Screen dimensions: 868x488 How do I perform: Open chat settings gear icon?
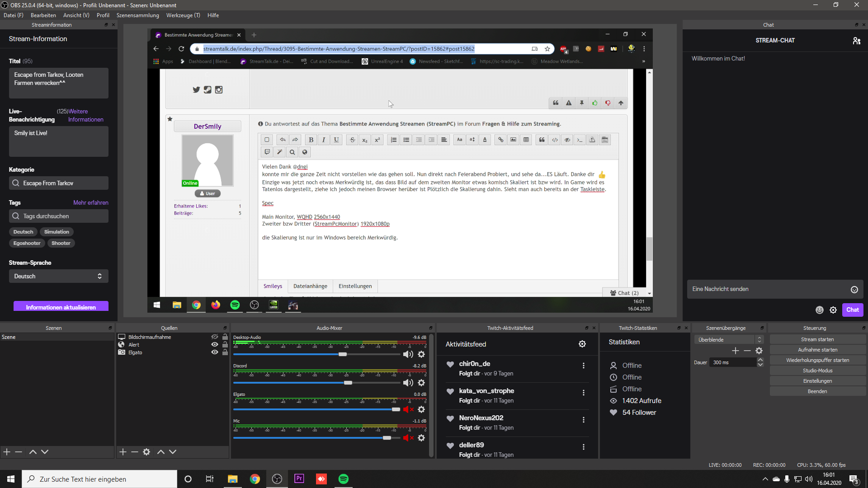coord(833,310)
